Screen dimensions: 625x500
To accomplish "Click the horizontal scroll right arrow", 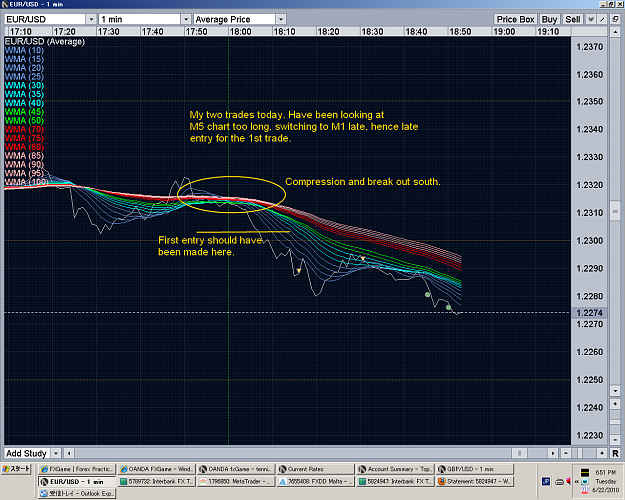I will [x=552, y=453].
